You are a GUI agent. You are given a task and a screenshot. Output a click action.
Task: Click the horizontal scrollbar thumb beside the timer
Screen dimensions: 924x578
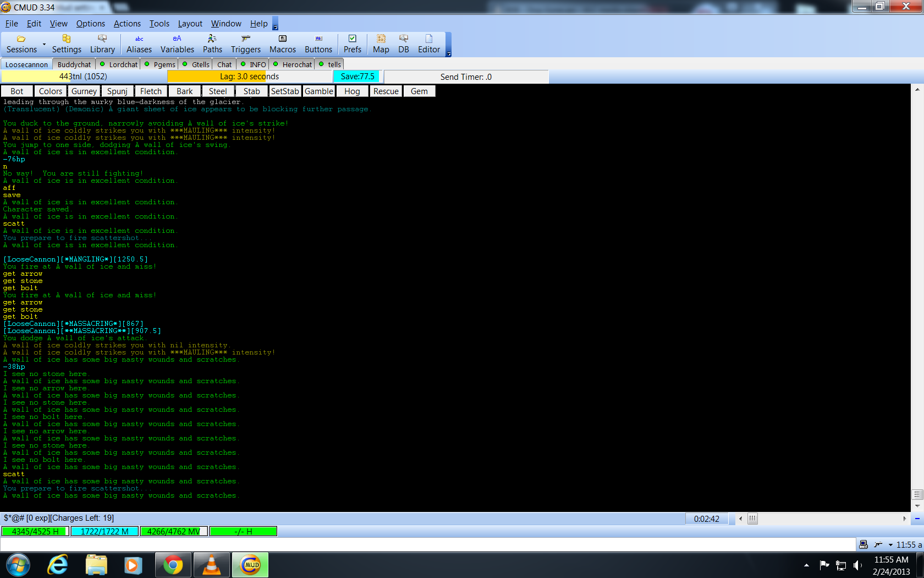(x=752, y=519)
